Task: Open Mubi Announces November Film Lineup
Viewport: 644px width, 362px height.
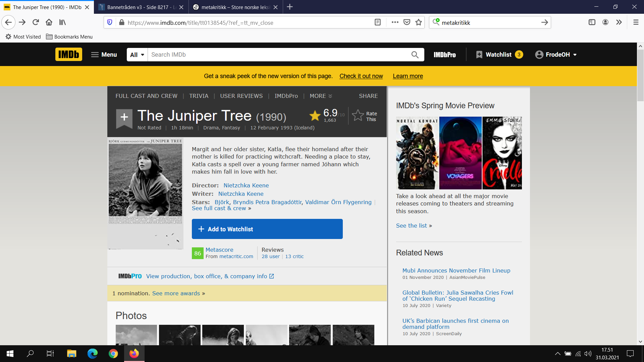Action: tap(456, 270)
